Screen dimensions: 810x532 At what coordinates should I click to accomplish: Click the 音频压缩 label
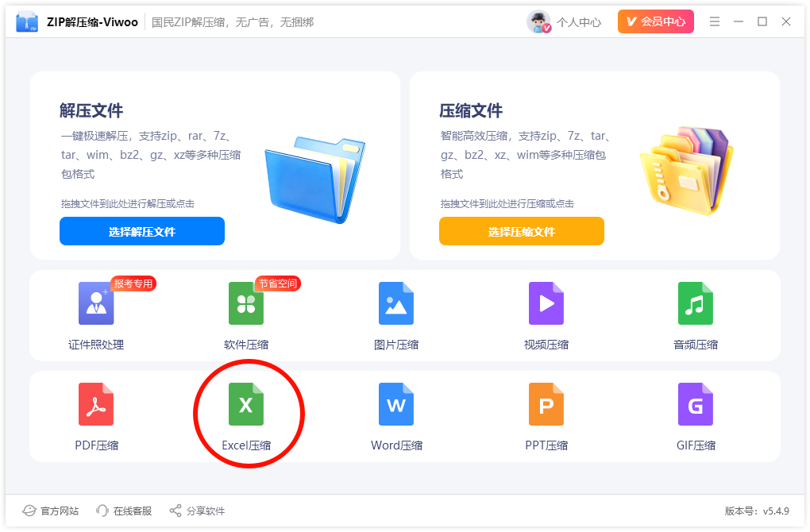[696, 345]
